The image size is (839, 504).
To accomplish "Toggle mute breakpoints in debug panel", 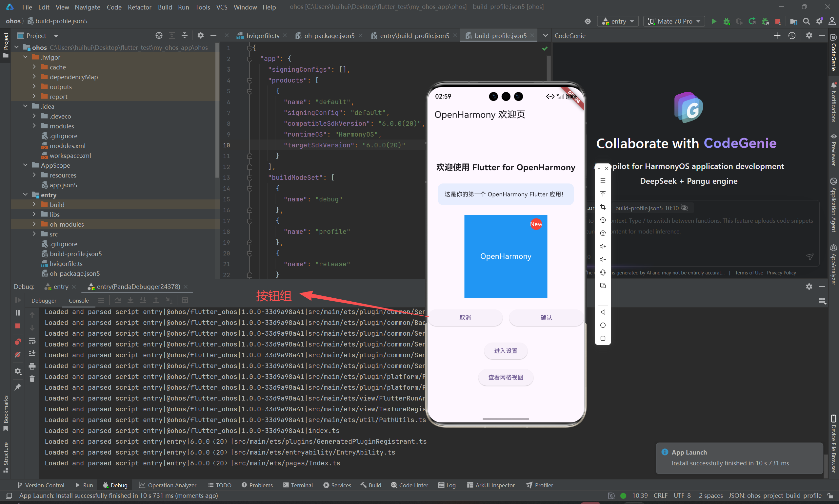I will 18,355.
